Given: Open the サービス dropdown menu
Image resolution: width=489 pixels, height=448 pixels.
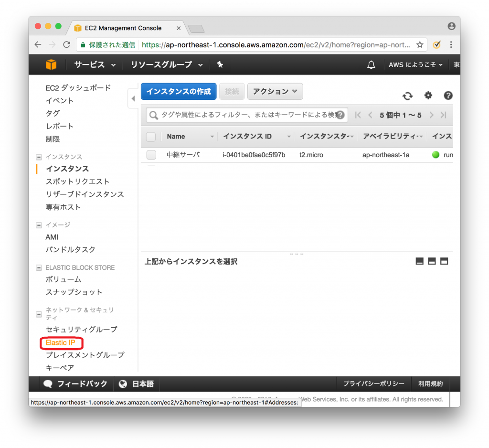Looking at the screenshot, I should 95,64.
